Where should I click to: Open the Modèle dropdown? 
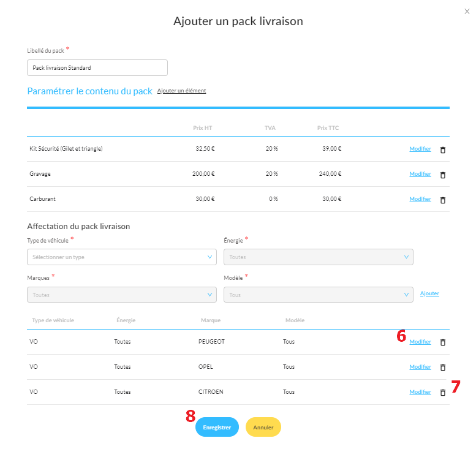point(319,295)
